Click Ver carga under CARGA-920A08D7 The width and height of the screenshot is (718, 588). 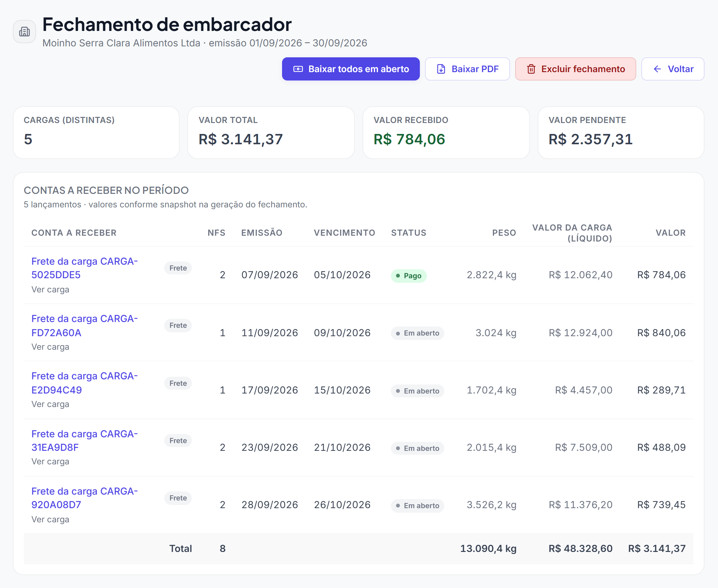(50, 519)
